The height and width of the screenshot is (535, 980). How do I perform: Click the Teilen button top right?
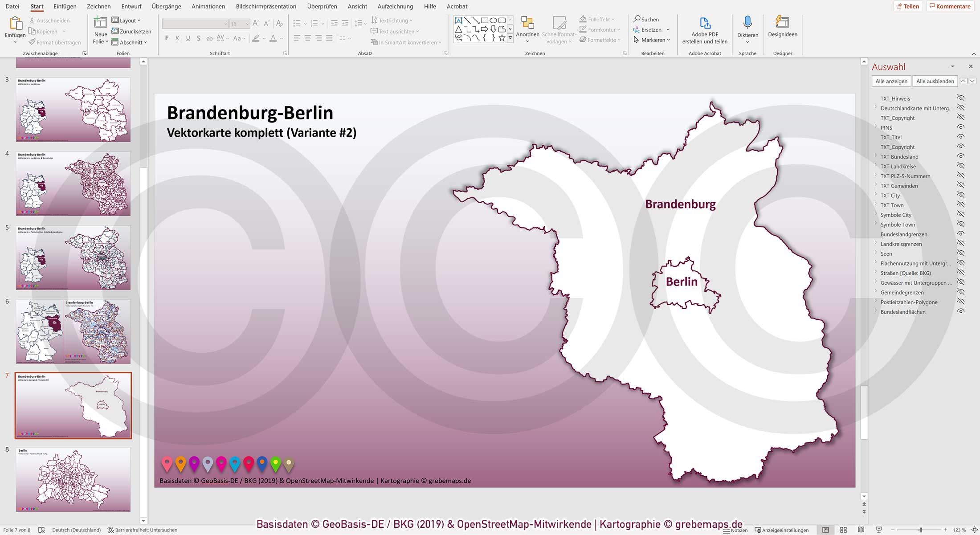coord(909,6)
